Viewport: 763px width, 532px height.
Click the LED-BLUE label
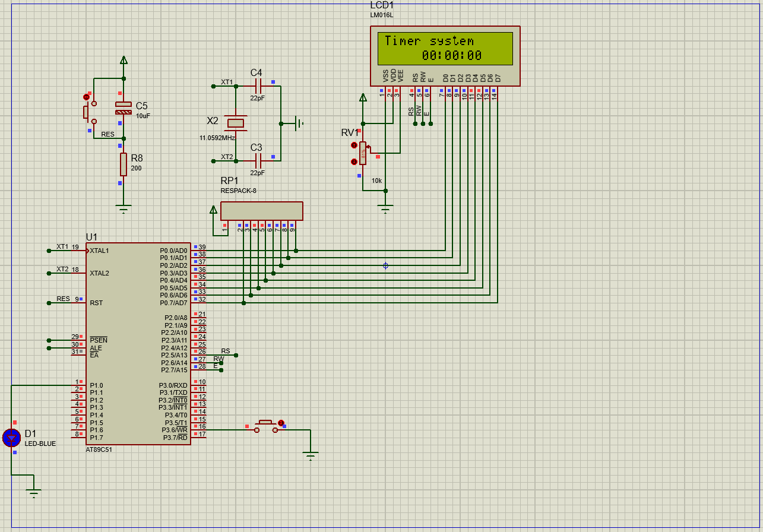[40, 444]
